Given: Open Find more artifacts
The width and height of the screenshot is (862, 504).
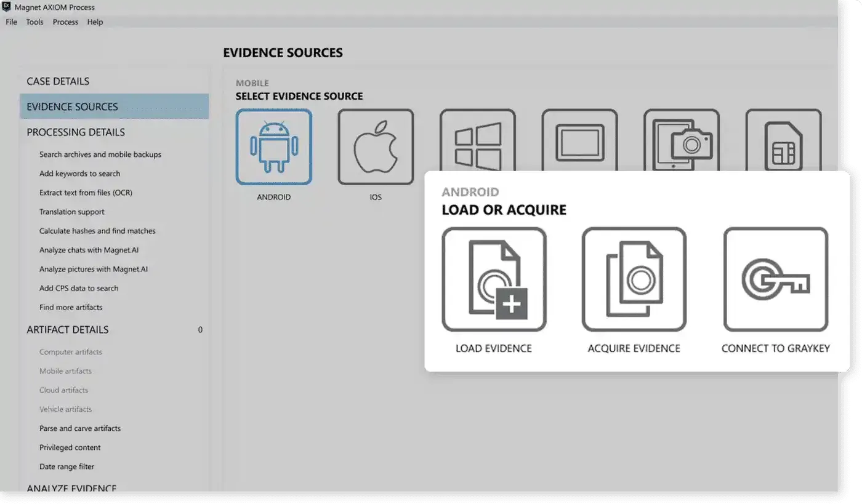Looking at the screenshot, I should point(71,307).
